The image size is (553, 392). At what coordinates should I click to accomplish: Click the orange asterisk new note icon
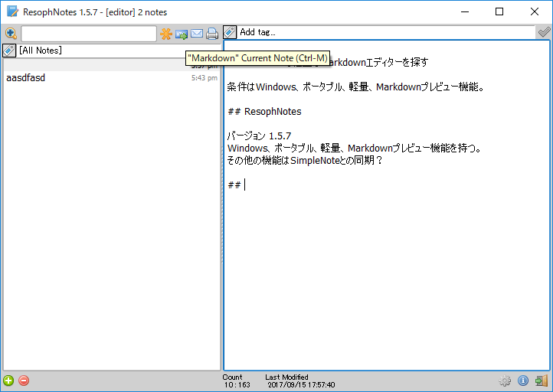165,34
